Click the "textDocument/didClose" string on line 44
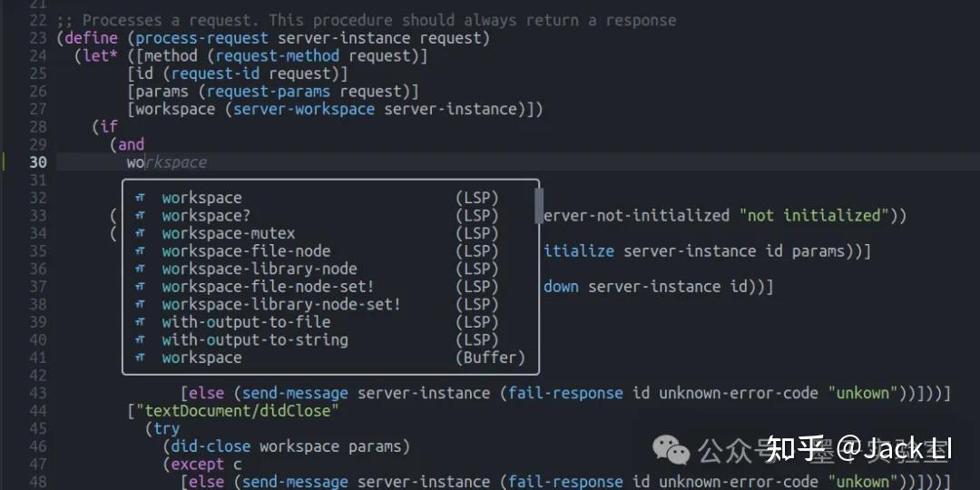This screenshot has height=490, width=980. click(238, 411)
